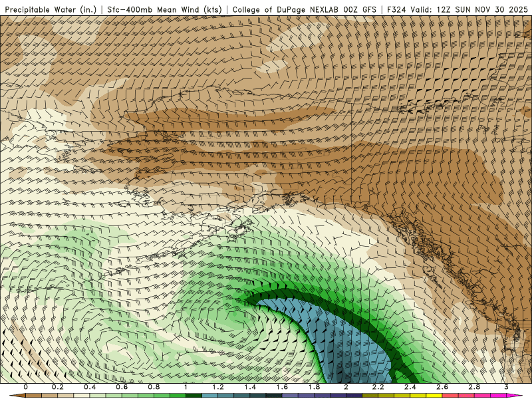
Task: Click the '2.8' legend scale value
Action: 474,387
